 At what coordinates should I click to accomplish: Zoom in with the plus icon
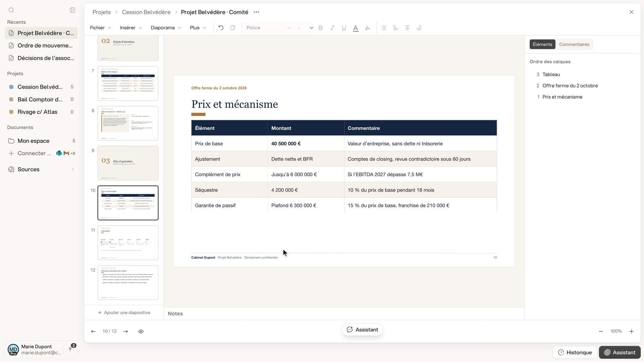point(631,331)
